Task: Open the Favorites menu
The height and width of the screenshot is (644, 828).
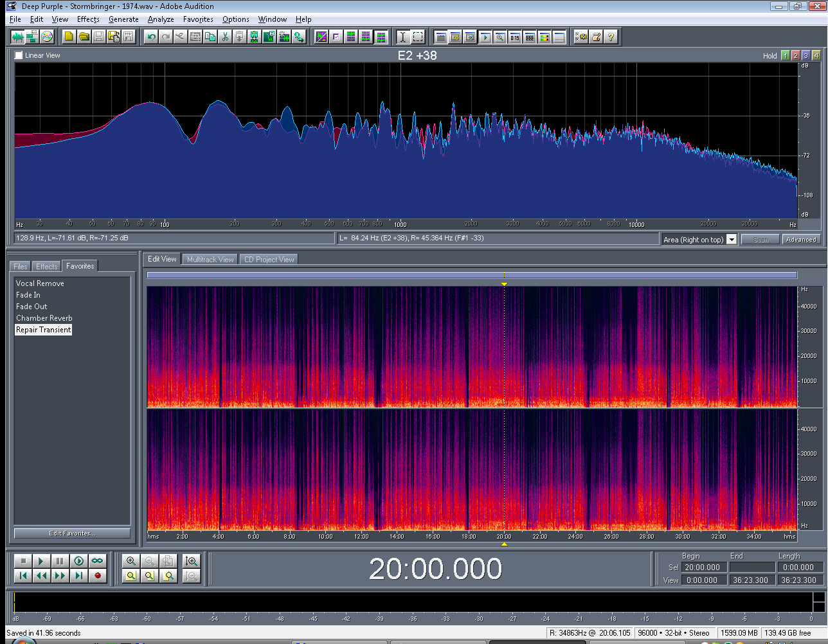Action: click(x=198, y=19)
